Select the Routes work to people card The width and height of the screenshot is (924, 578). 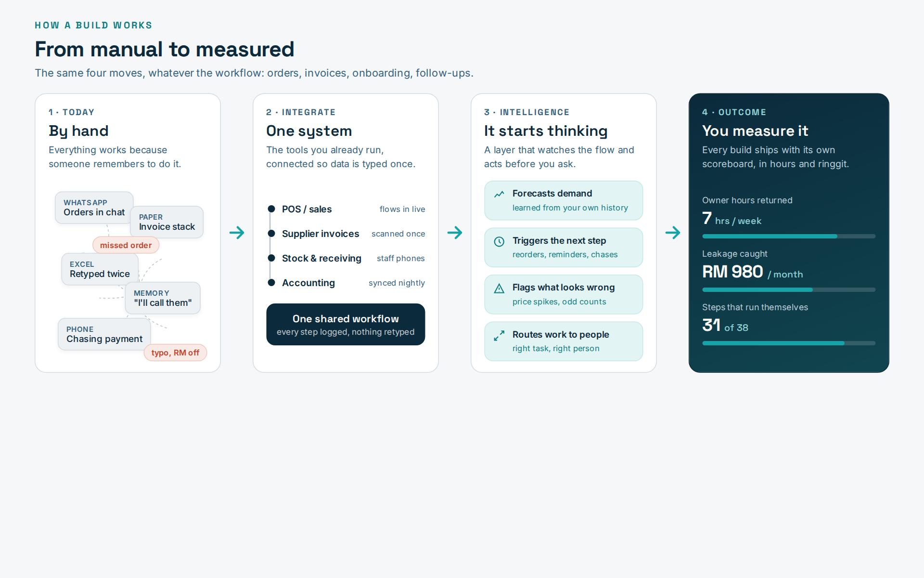pos(564,342)
